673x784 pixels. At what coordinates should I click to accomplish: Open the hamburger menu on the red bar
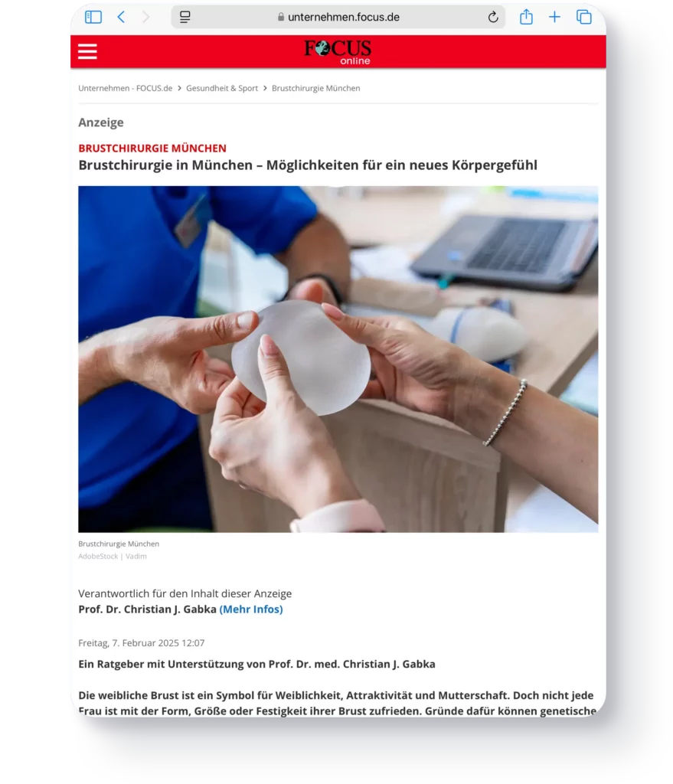87,51
